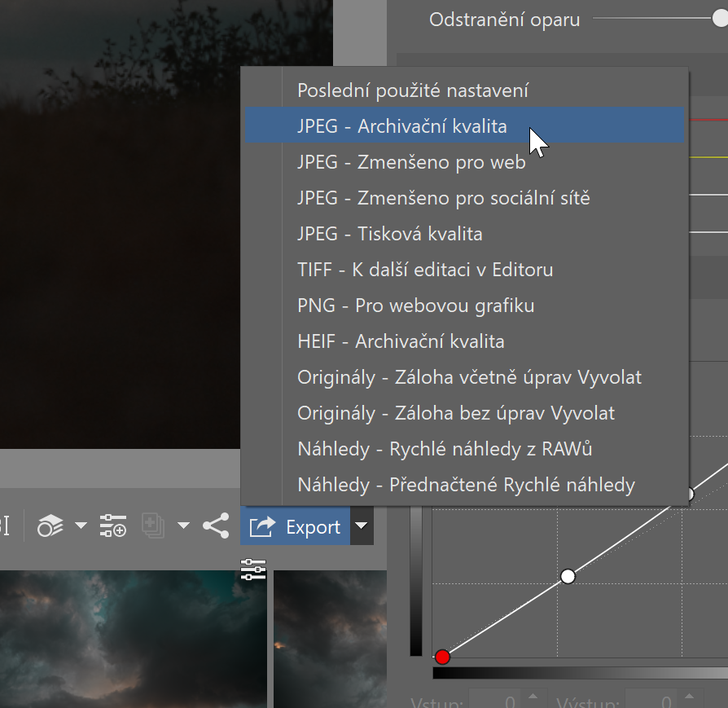Screen dimensions: 728x708
Task: Choose "JPEG - Zmenšeno pro sociální sítě"
Action: 444,198
